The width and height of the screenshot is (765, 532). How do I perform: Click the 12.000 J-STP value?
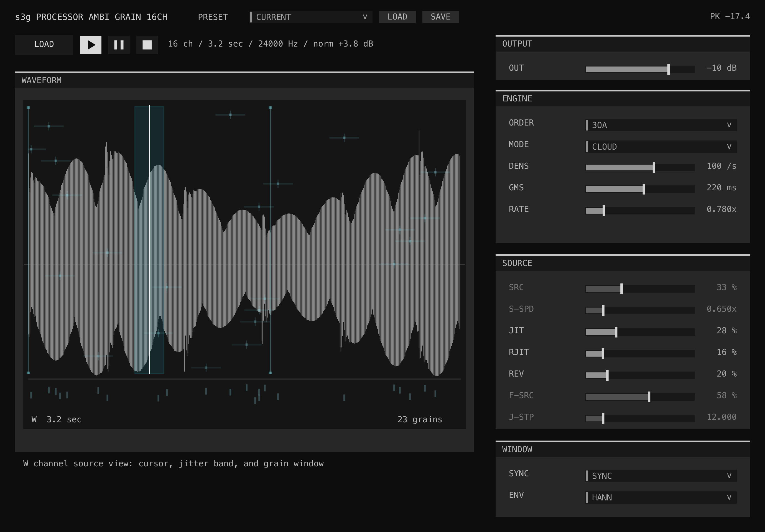coord(721,417)
